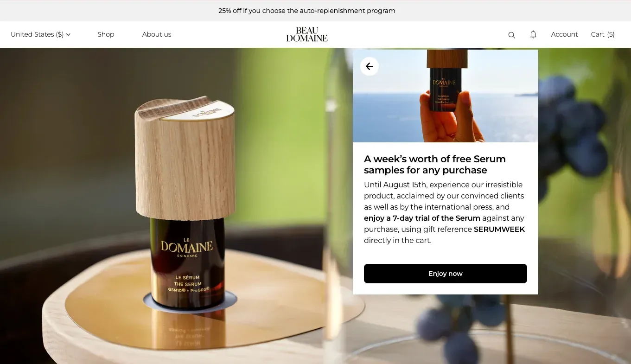Click the 7-day trial bold text
The width and height of the screenshot is (631, 364).
point(422,218)
